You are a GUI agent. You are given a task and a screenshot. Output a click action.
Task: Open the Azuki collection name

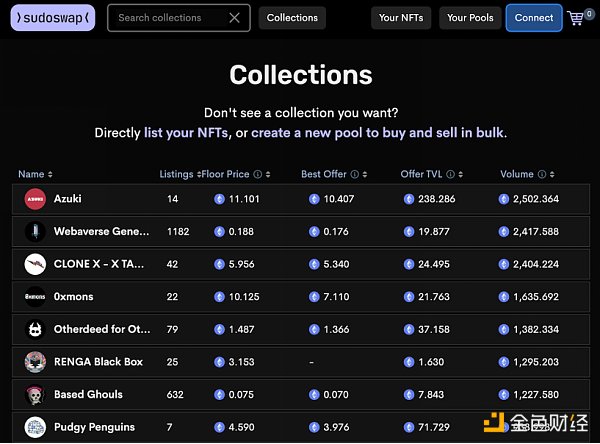[67, 199]
